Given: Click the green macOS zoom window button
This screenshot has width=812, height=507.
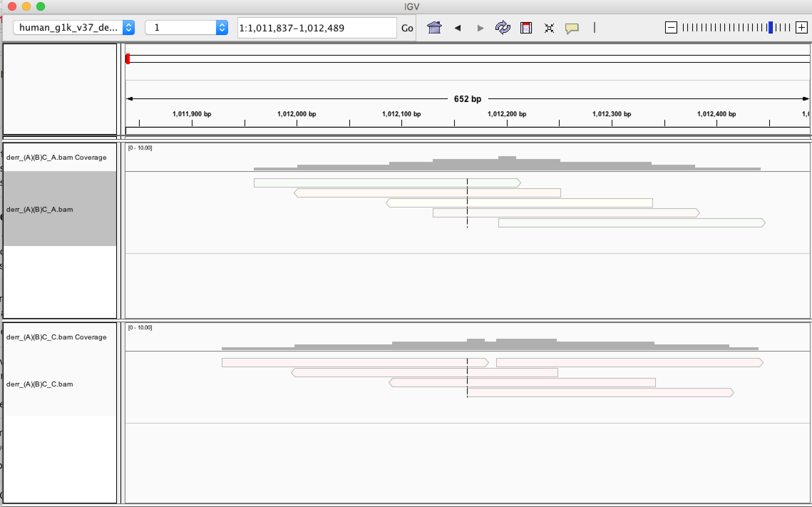Looking at the screenshot, I should click(x=41, y=6).
